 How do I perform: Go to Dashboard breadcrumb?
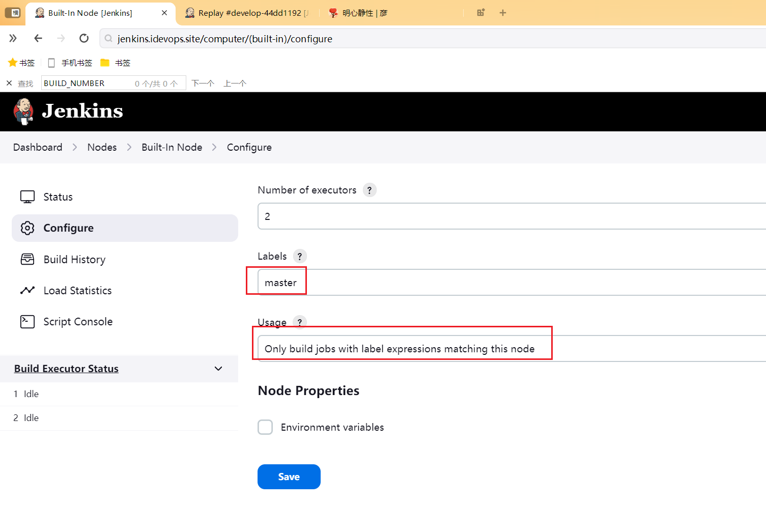pos(38,147)
